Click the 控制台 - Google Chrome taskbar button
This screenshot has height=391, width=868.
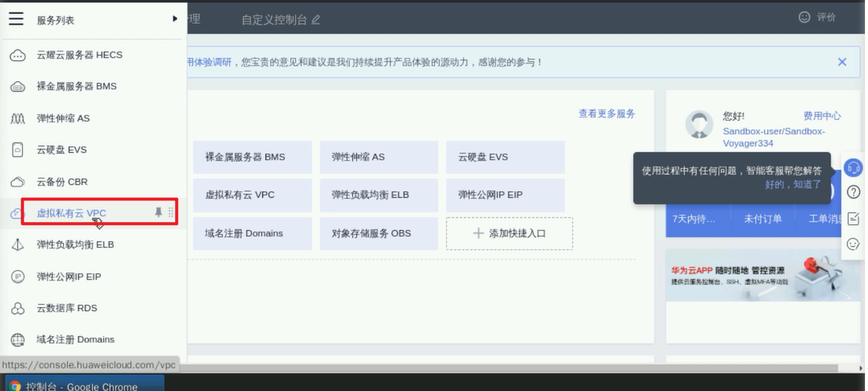coord(83,383)
